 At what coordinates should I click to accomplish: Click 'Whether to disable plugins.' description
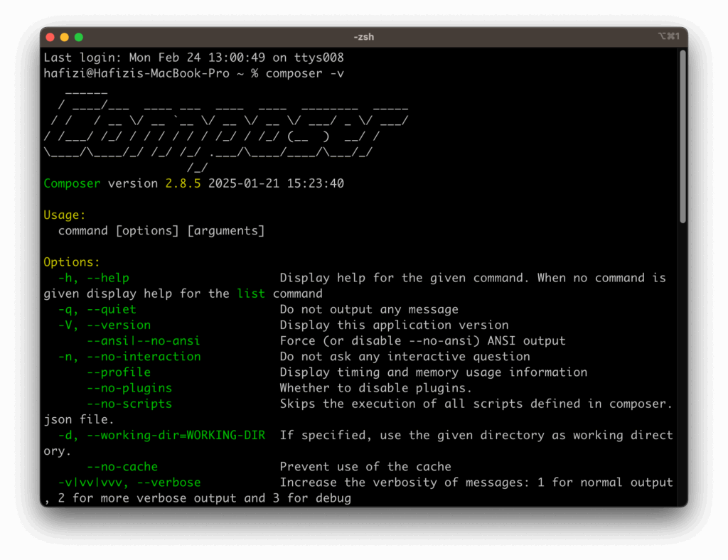(376, 388)
